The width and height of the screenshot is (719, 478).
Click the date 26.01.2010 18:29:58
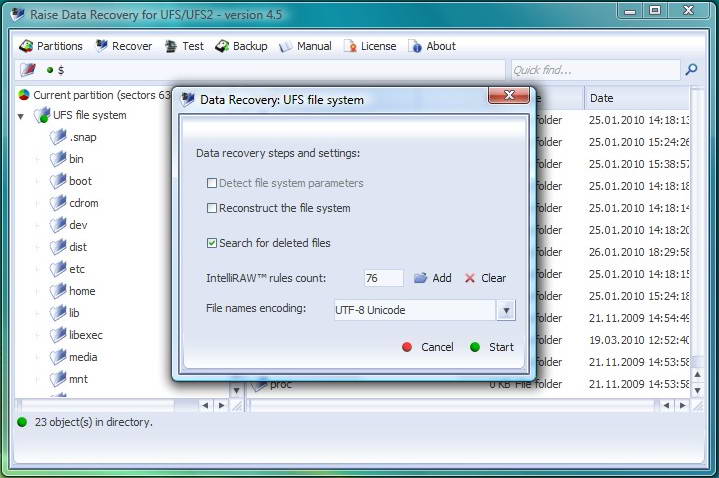pos(639,252)
